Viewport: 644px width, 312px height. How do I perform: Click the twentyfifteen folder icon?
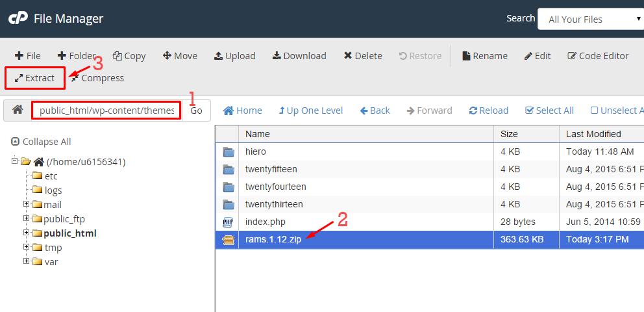point(229,170)
